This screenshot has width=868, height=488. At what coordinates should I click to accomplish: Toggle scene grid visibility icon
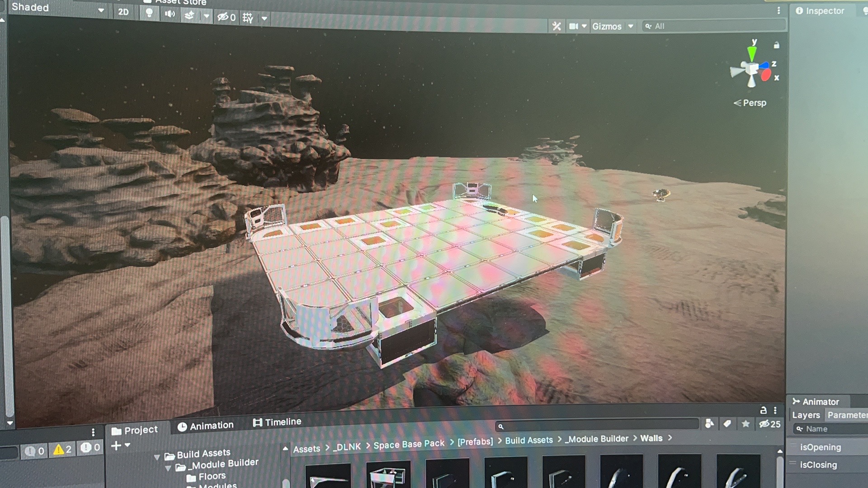[248, 18]
